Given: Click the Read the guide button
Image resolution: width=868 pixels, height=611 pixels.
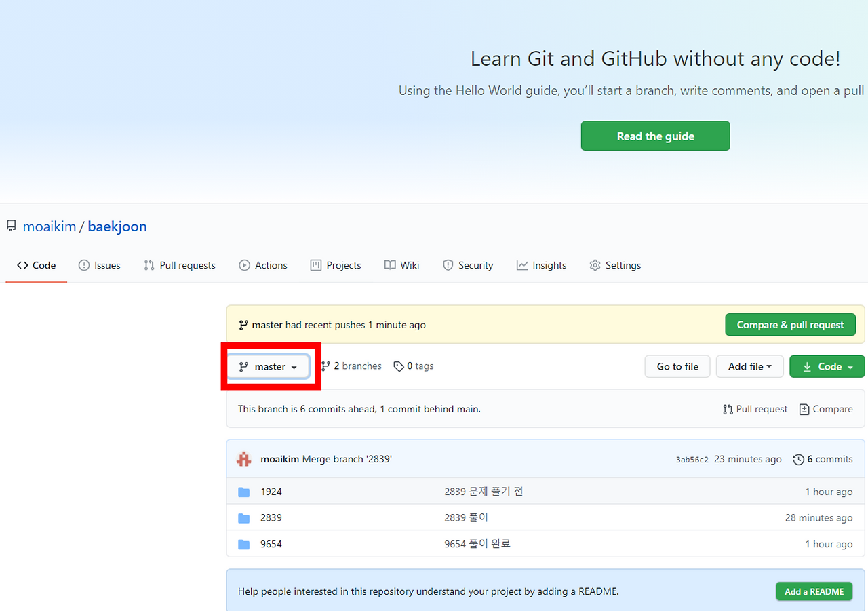Looking at the screenshot, I should (656, 136).
